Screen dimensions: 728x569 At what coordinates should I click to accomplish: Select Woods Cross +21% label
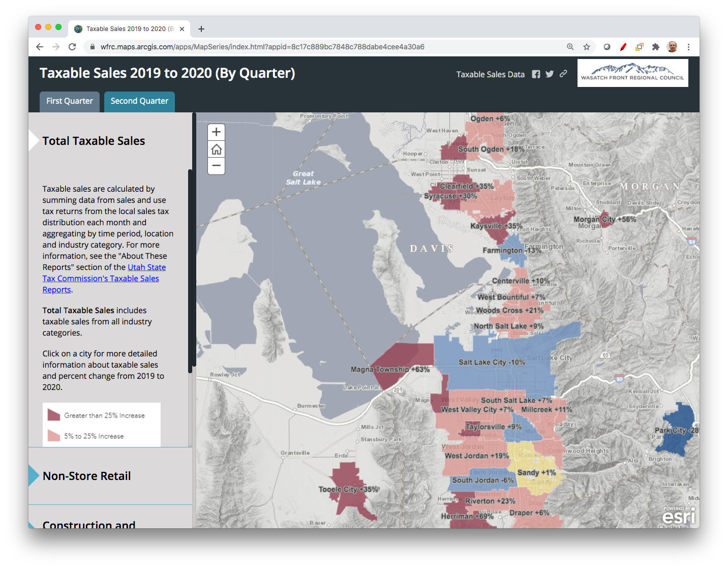click(x=509, y=310)
